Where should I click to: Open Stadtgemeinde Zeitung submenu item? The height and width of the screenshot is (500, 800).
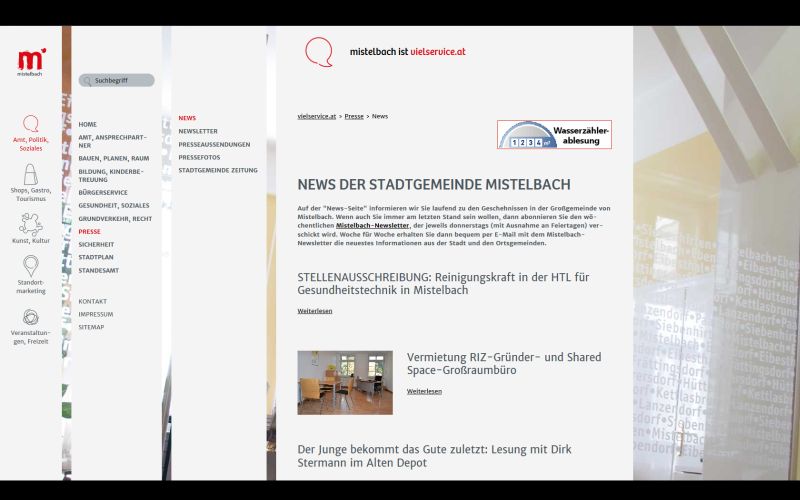point(218,170)
